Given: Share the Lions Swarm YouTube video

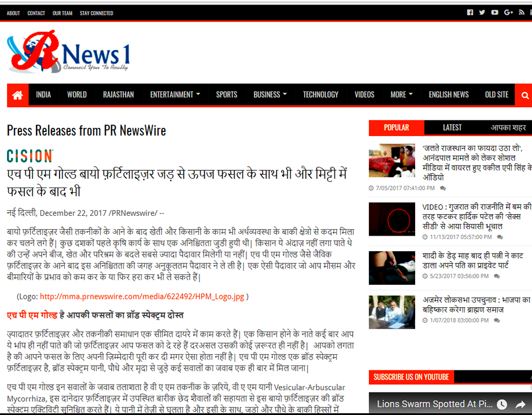Looking at the screenshot, I should pos(520,404).
